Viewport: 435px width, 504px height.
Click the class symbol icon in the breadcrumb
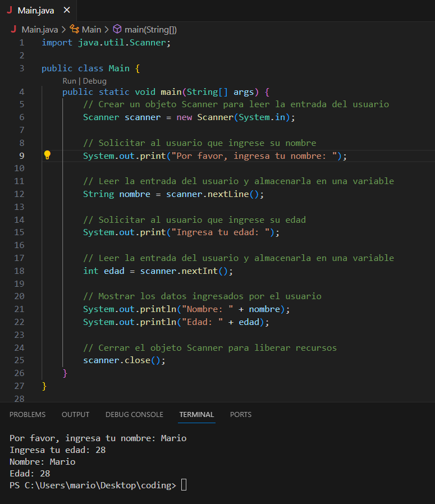(x=75, y=29)
